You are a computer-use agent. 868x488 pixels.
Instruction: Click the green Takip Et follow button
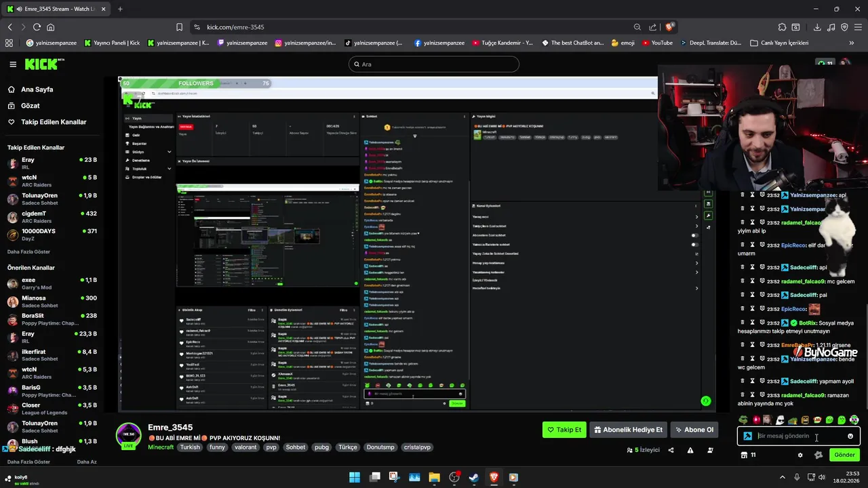[564, 430]
